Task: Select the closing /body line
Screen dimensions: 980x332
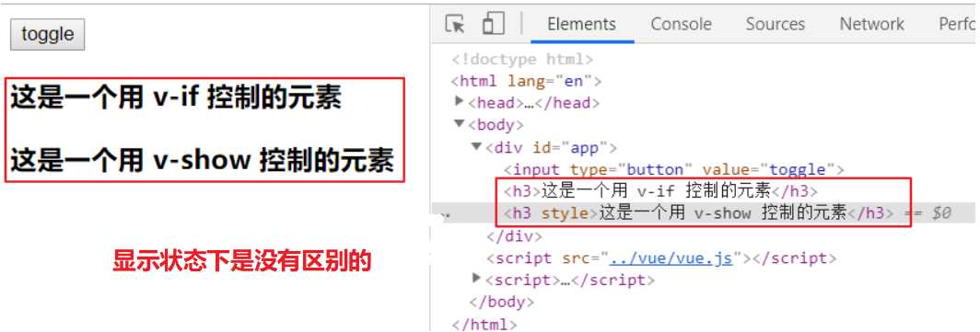Action: 502,302
